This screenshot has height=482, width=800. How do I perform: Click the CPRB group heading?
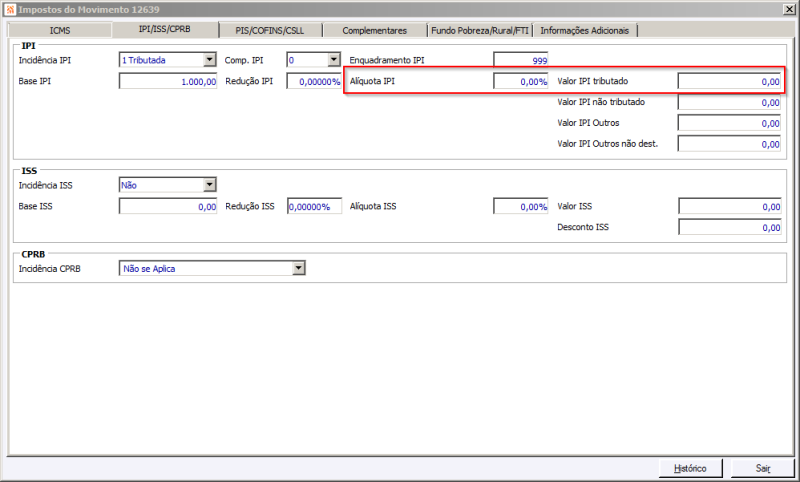click(x=33, y=254)
